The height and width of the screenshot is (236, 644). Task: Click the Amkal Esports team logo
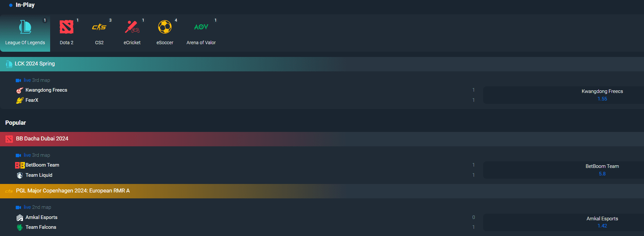tap(20, 218)
